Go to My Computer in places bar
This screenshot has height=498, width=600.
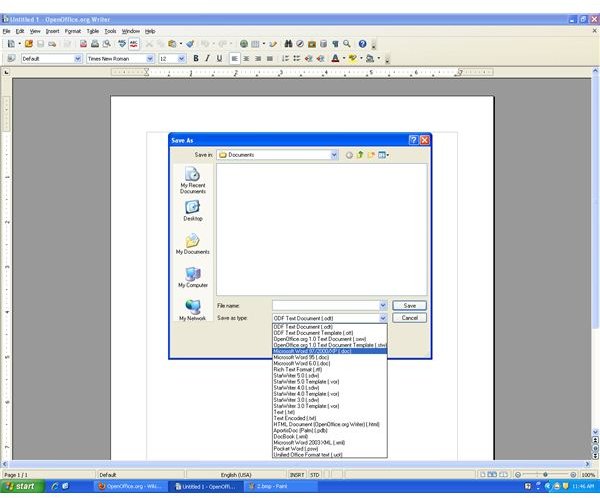[193, 278]
